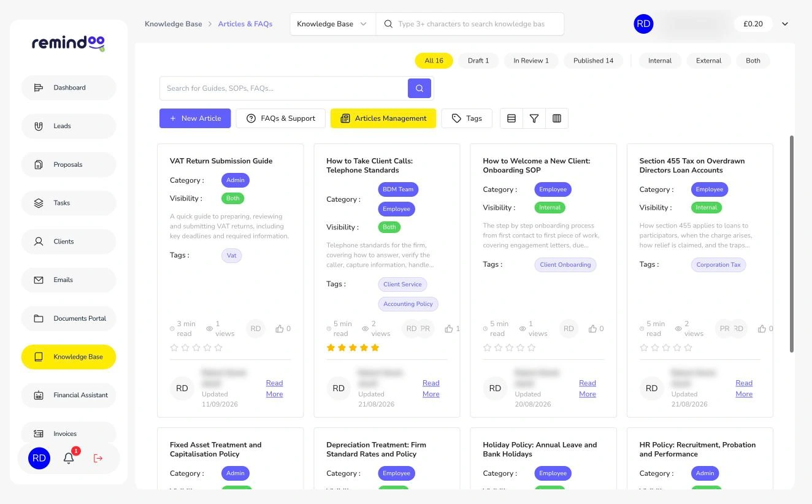
Task: Open the notifications bell
Action: click(x=69, y=458)
